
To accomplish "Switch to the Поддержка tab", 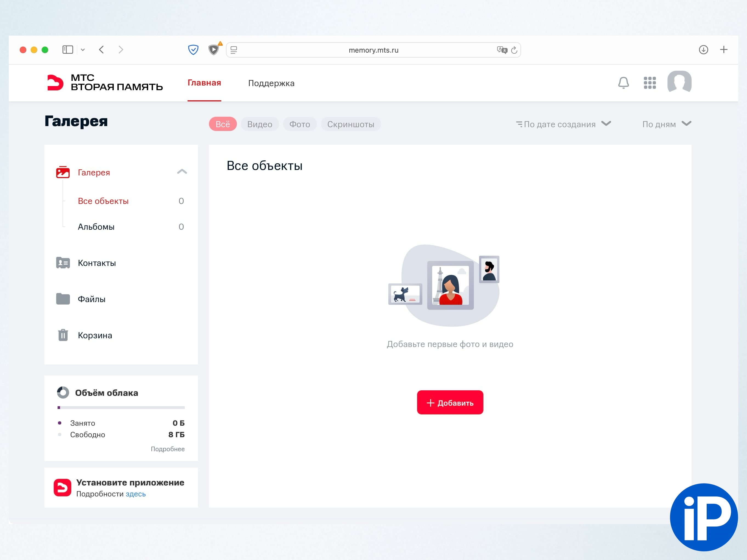I will pos(271,83).
